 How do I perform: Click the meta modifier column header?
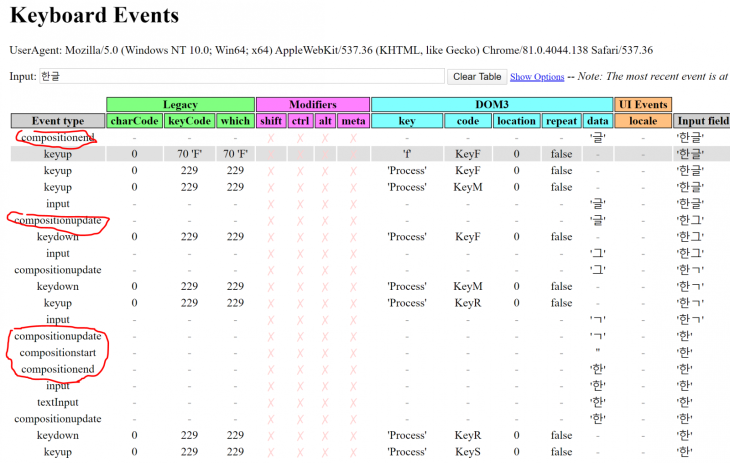pyautogui.click(x=353, y=121)
